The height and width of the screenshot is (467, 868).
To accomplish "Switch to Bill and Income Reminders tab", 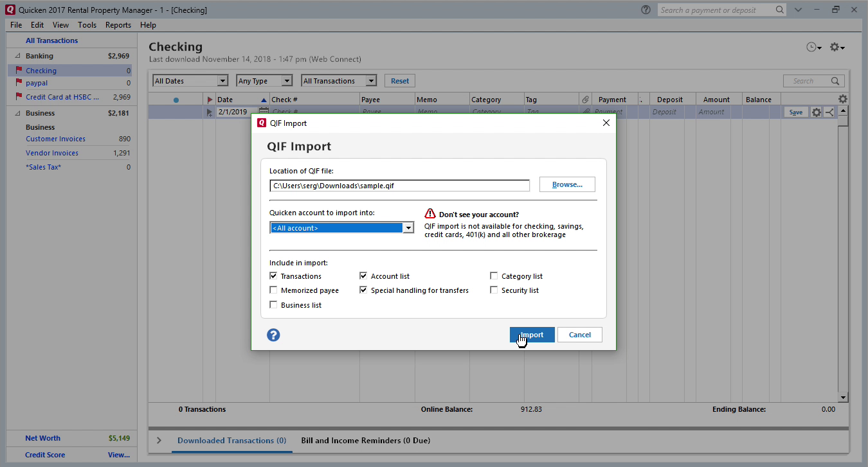I will point(366,441).
